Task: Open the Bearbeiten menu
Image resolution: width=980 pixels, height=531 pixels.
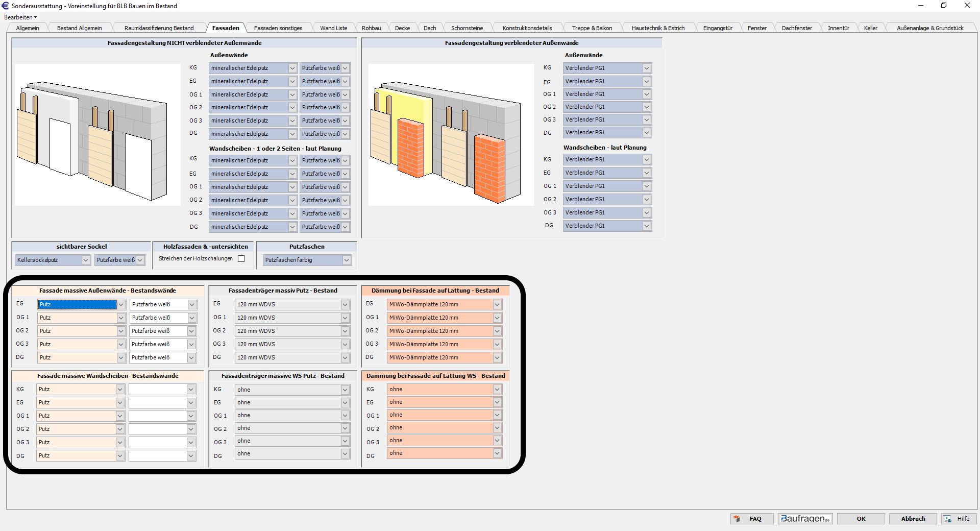Action: click(20, 17)
